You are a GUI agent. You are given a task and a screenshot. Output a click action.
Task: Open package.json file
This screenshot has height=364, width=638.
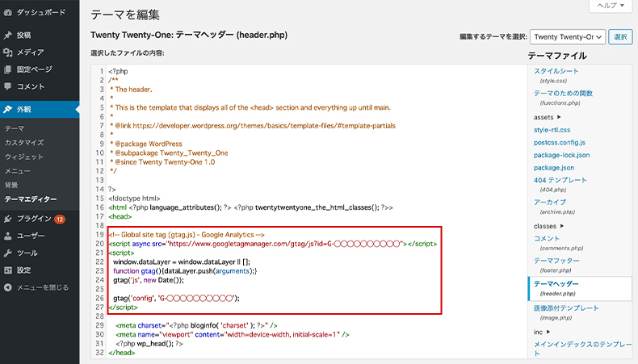pos(554,168)
